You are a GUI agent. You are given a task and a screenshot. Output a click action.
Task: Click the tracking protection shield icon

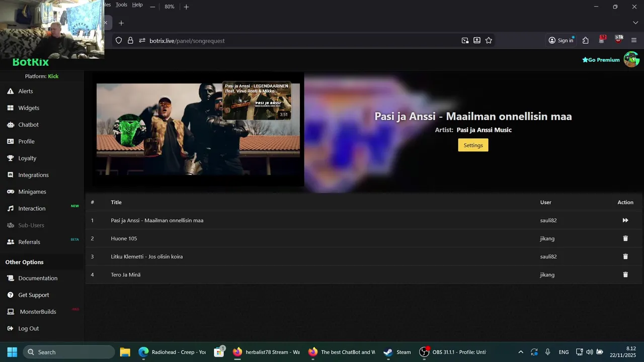pyautogui.click(x=119, y=40)
